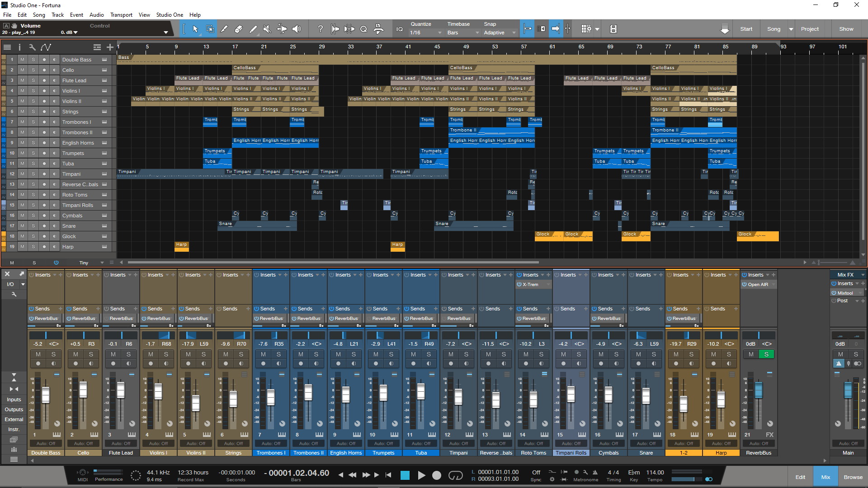Viewport: 868px width, 488px height.
Task: Expand the Song button dropdown arrow
Action: [x=791, y=29]
